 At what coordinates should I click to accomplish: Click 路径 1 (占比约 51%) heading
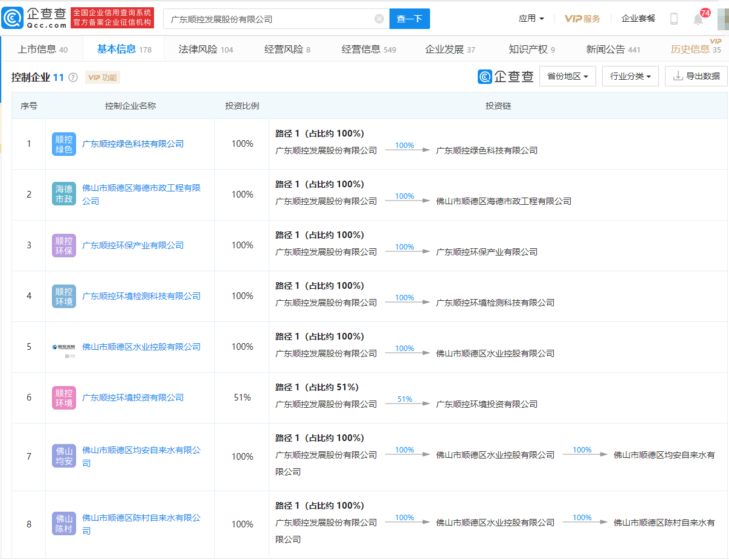pyautogui.click(x=317, y=387)
